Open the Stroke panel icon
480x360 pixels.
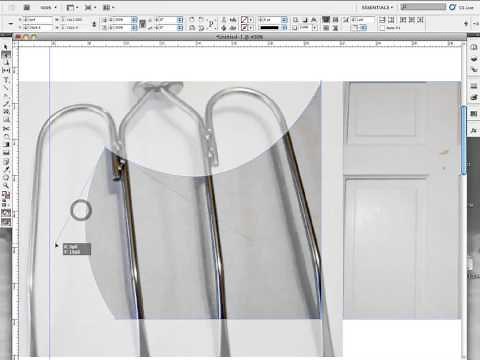474,86
